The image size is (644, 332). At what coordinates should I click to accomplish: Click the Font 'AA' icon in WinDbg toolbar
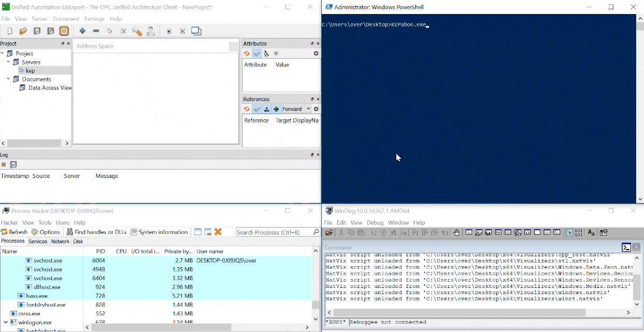(591, 232)
